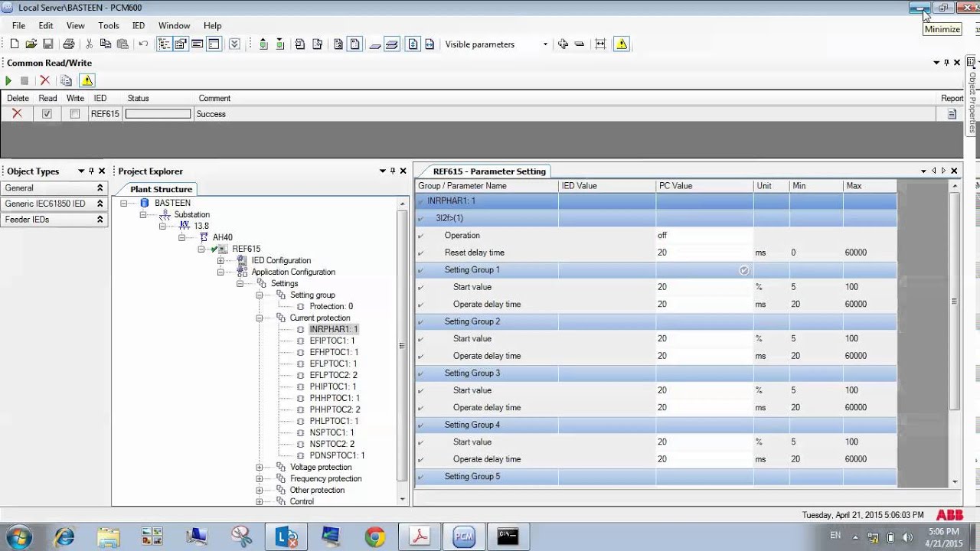Switch to the Plant Structure tab

coord(161,189)
